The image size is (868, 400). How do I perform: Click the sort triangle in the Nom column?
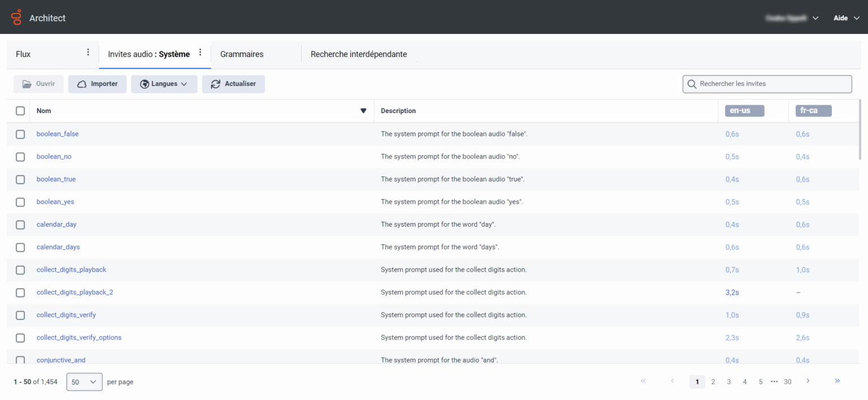363,111
